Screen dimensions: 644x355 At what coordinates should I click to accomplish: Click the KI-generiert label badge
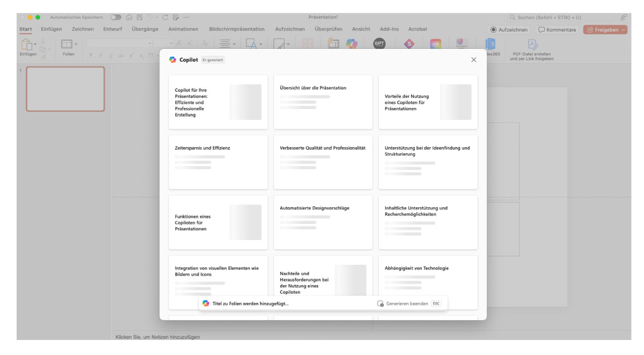pyautogui.click(x=213, y=60)
